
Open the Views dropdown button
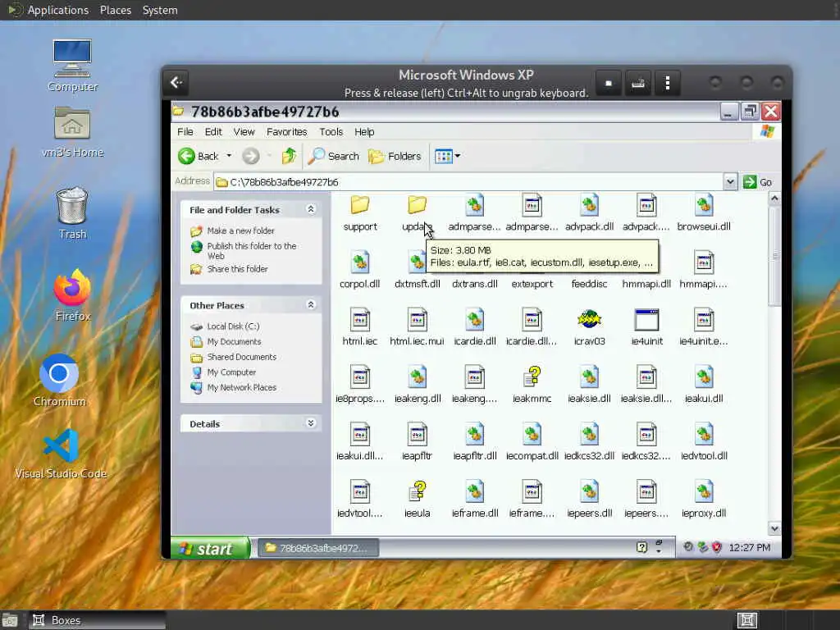tap(447, 156)
